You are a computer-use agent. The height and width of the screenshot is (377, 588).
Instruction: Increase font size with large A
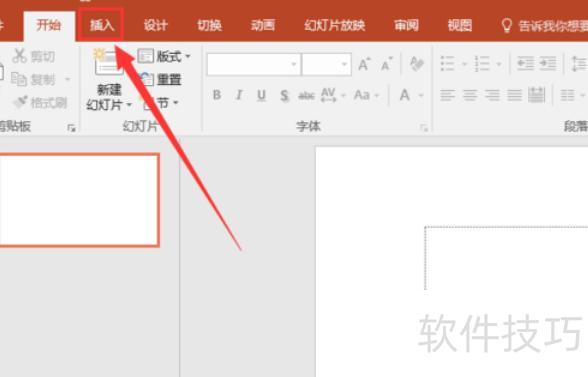click(x=364, y=64)
